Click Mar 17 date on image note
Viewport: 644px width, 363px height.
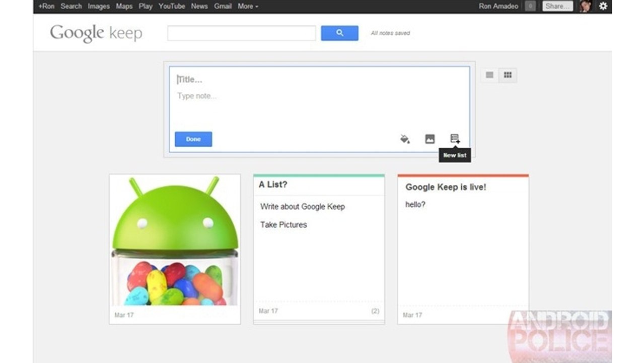point(124,315)
